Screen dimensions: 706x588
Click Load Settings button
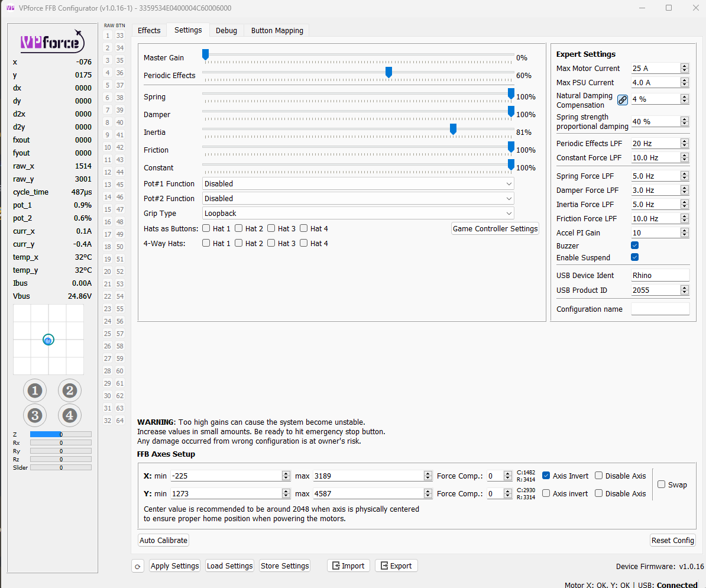click(x=229, y=566)
